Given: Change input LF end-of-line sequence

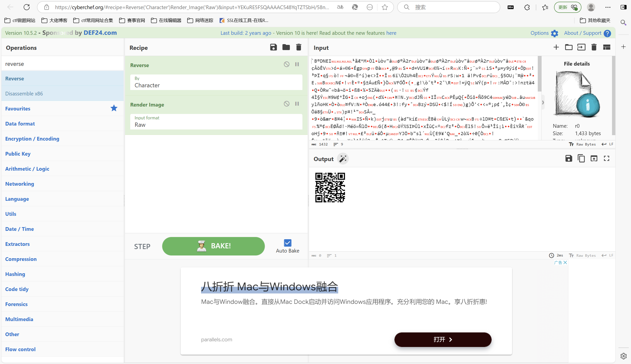Looking at the screenshot, I should click(608, 144).
